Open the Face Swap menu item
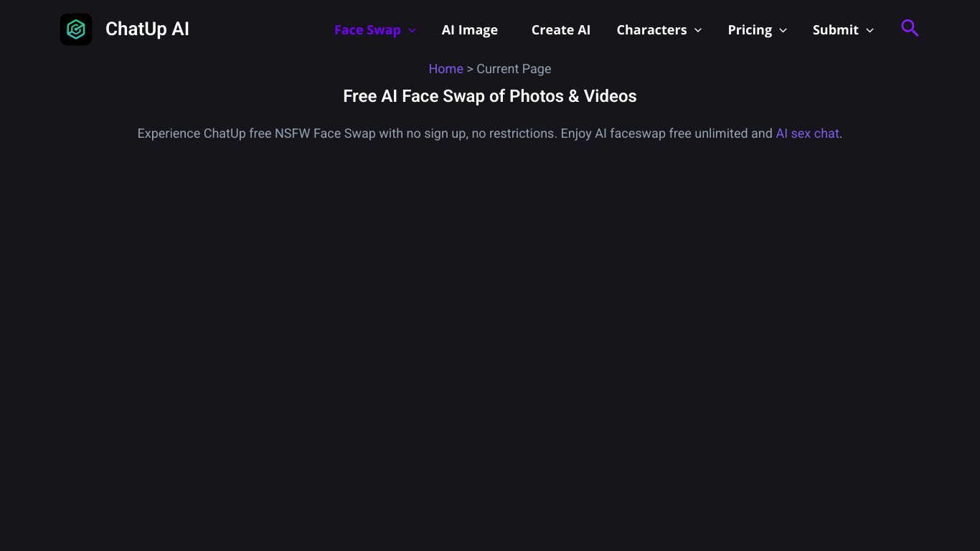Image resolution: width=980 pixels, height=551 pixels. click(367, 29)
